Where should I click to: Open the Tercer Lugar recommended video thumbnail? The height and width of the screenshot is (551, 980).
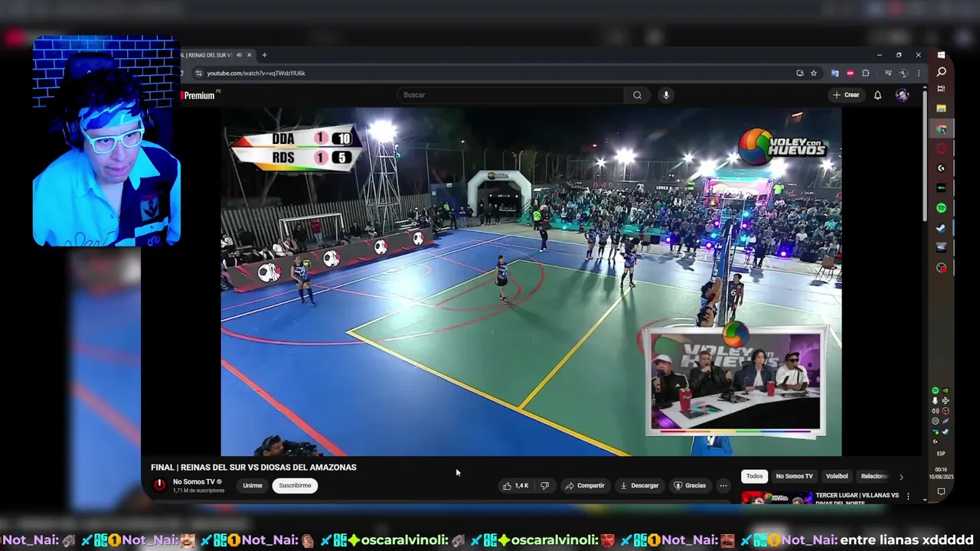pos(776,497)
